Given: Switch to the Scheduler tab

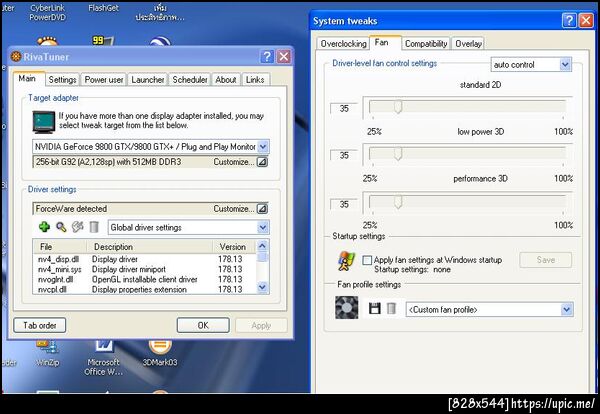Looking at the screenshot, I should click(190, 80).
